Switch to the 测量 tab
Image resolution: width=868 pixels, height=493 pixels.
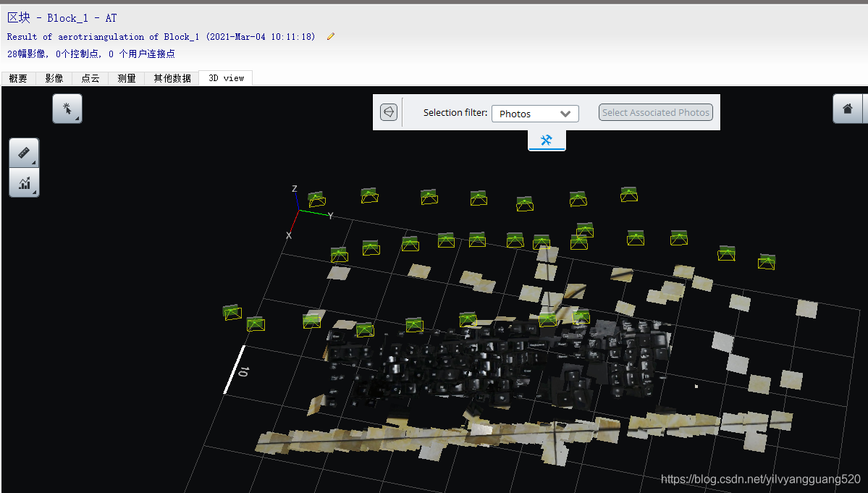126,78
